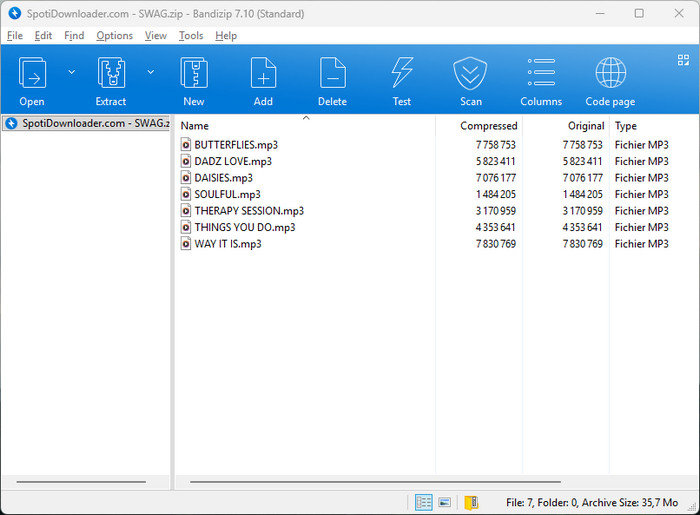Select the BUTTERFLIES.mp3 file
Screen dimensions: 700x515
pos(236,145)
